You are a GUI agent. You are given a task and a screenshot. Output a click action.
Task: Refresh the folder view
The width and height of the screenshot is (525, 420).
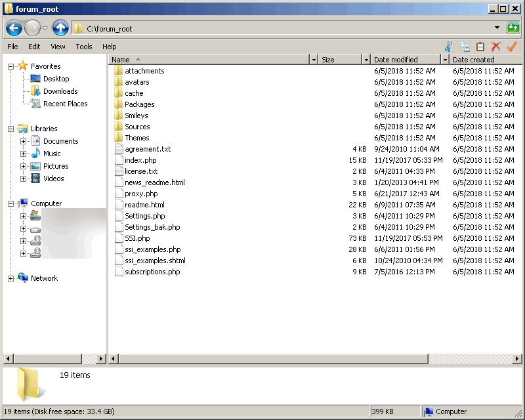point(513,28)
